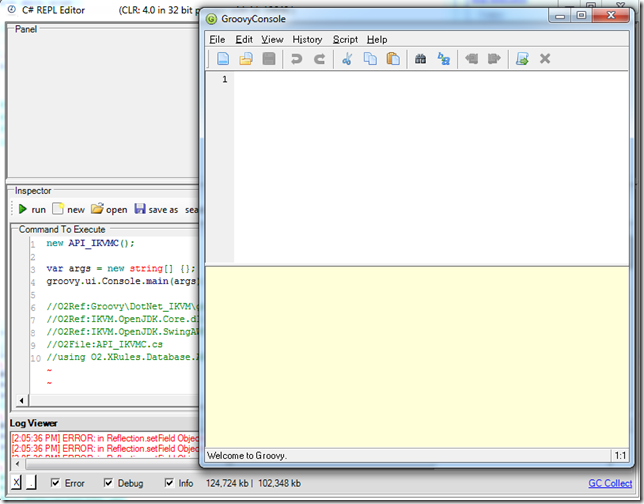Viewport: 644px width, 504px height.
Task: Click the X button beside Error checkbox
Action: 16,484
